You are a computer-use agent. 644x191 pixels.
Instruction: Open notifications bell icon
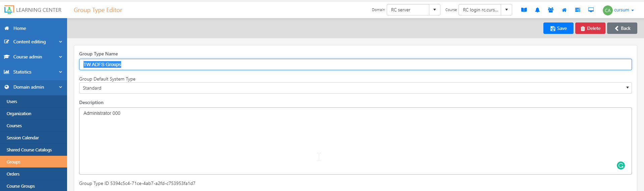pos(537,10)
